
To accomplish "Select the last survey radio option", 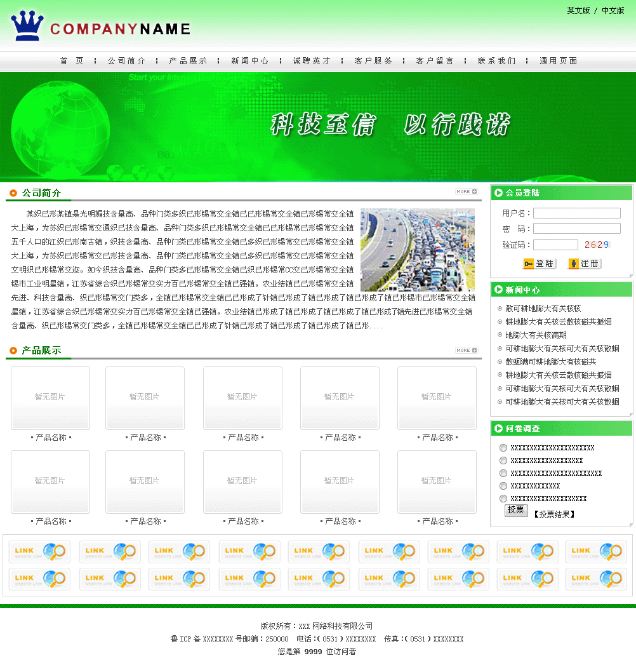I will point(503,499).
